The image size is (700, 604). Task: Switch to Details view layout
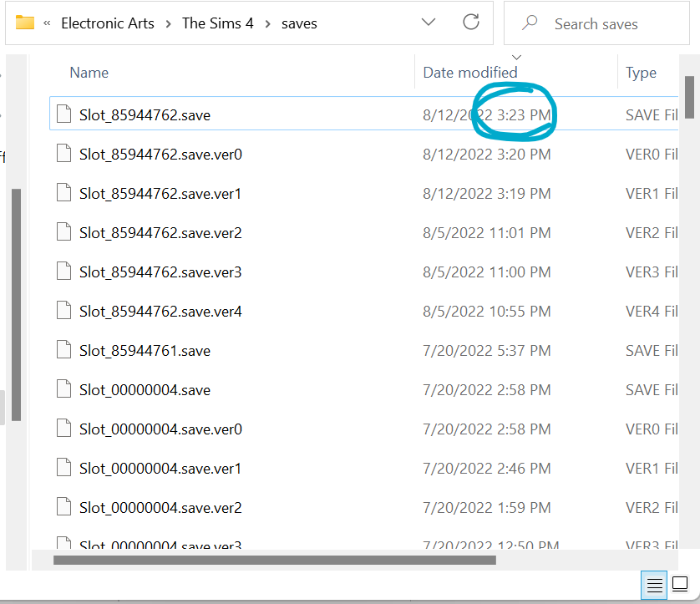(654, 585)
